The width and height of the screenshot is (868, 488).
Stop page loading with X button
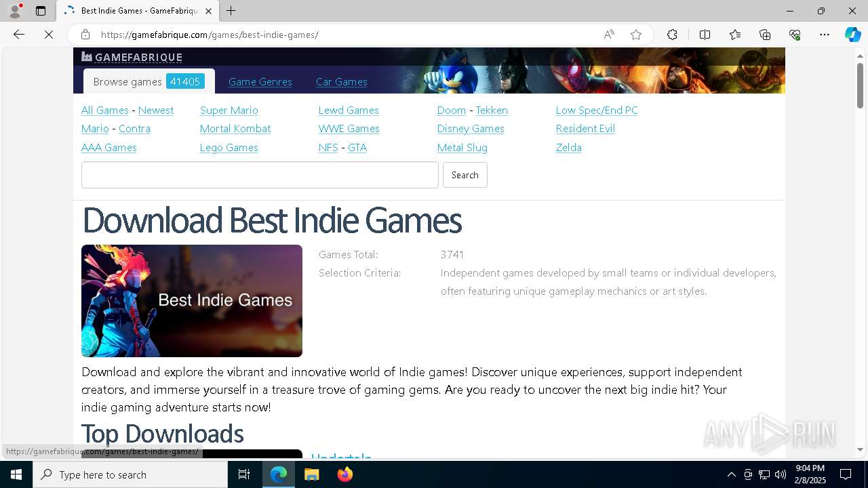[49, 35]
